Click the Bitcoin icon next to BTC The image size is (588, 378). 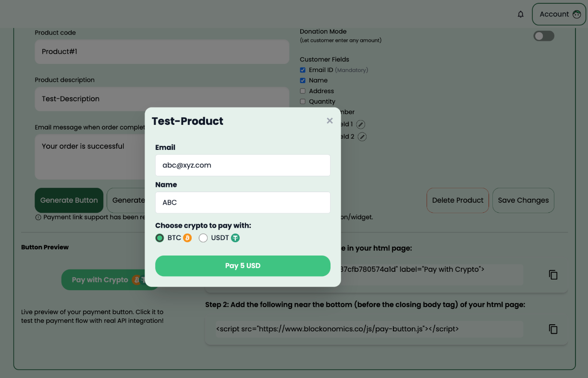coord(187,238)
